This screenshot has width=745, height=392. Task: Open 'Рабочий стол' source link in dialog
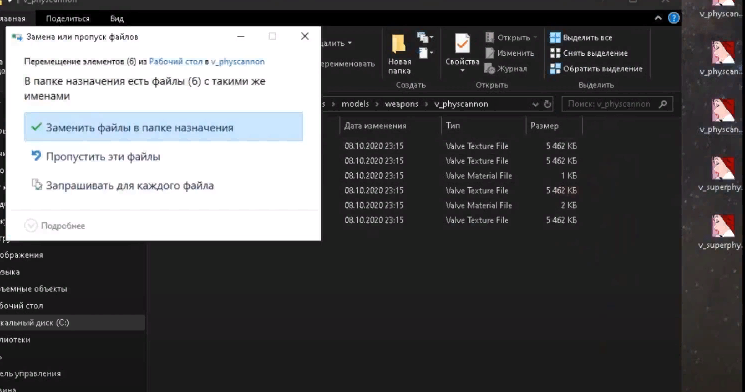(x=175, y=61)
